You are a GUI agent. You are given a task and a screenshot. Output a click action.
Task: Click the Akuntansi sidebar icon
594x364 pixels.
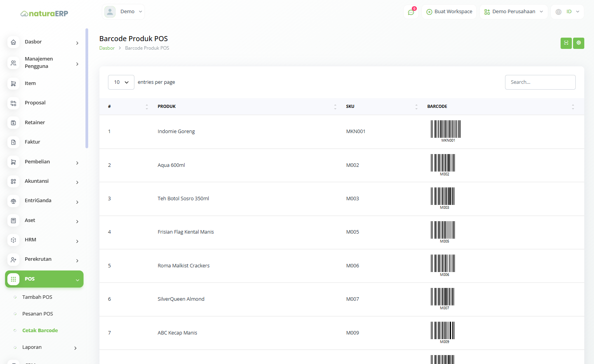pos(14,181)
